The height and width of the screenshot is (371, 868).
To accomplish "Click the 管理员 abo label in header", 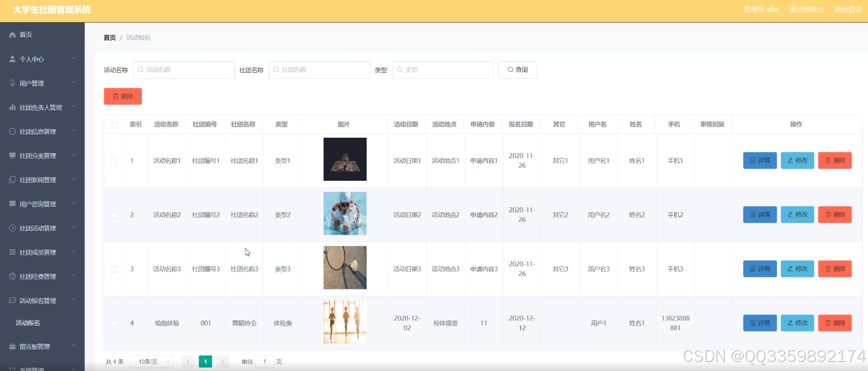I will pyautogui.click(x=761, y=10).
